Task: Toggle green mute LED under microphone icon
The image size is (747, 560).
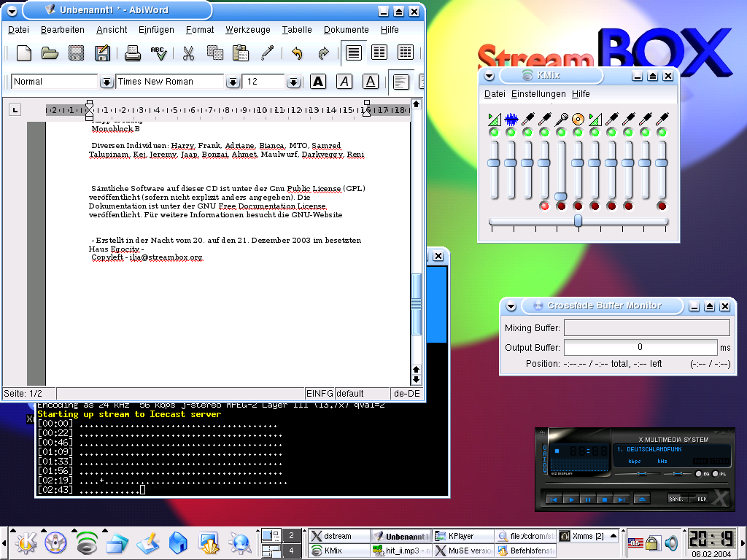Action: click(561, 133)
